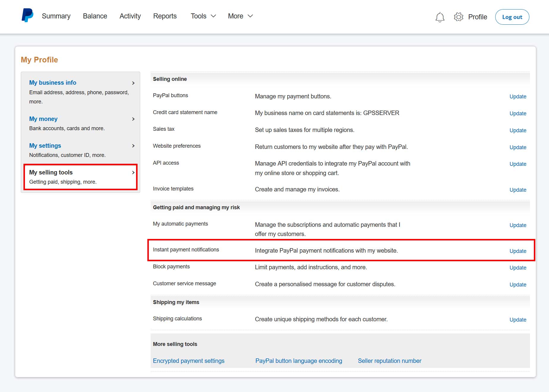Click the settings gear icon
Image resolution: width=549 pixels, height=392 pixels.
click(458, 17)
